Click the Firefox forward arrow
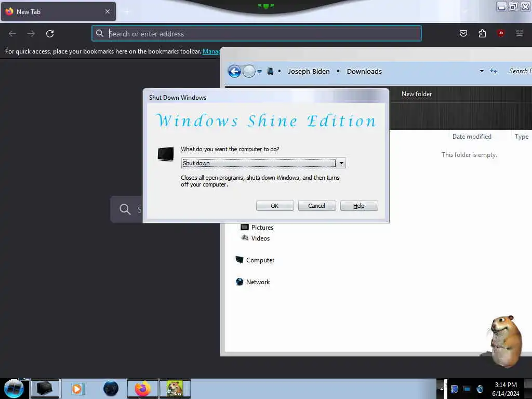The width and height of the screenshot is (532, 399). click(x=31, y=34)
